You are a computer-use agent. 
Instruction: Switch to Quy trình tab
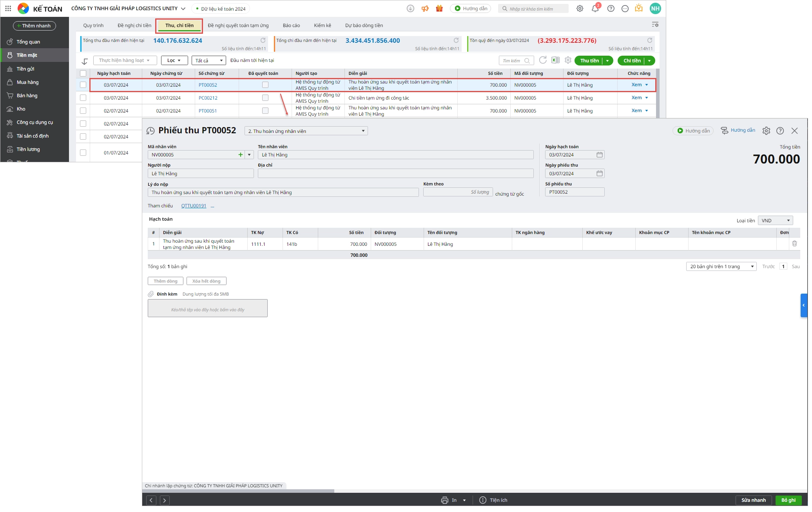click(93, 25)
